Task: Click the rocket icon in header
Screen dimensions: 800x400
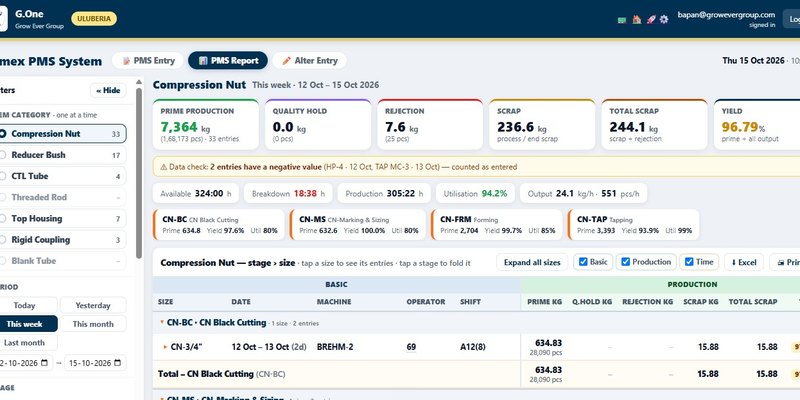Action: coord(651,19)
